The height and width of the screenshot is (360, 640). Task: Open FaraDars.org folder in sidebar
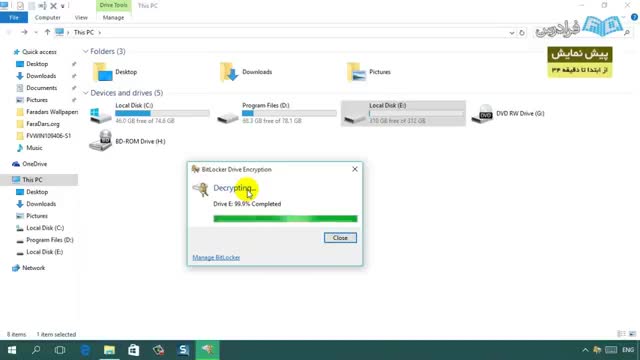[x=42, y=124]
